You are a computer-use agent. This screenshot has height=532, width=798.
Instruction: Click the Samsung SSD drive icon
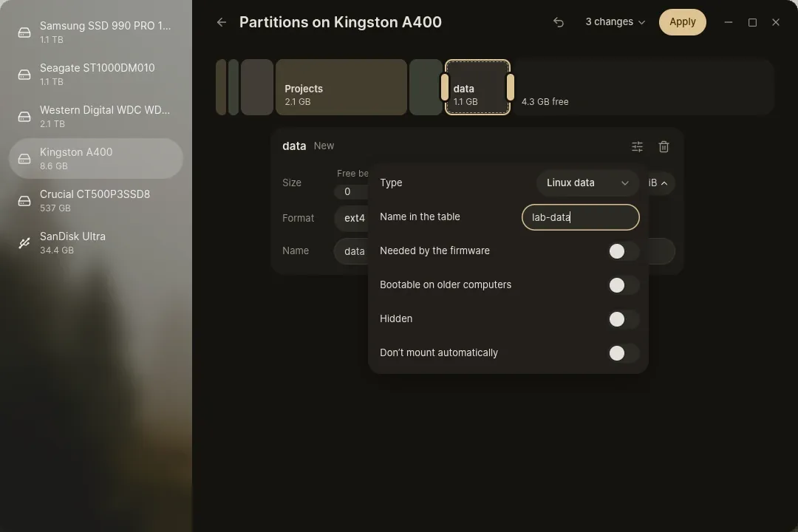click(24, 33)
